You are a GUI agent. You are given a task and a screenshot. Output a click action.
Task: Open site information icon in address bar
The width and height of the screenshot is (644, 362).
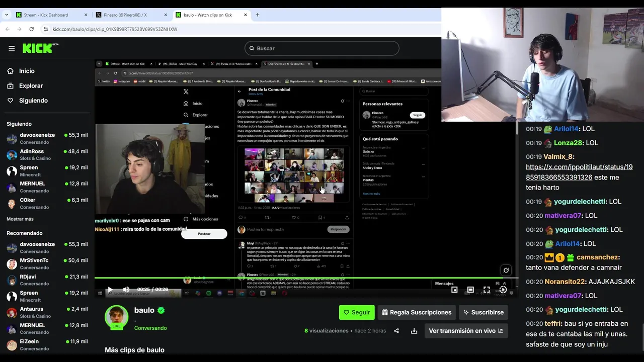pos(46,29)
